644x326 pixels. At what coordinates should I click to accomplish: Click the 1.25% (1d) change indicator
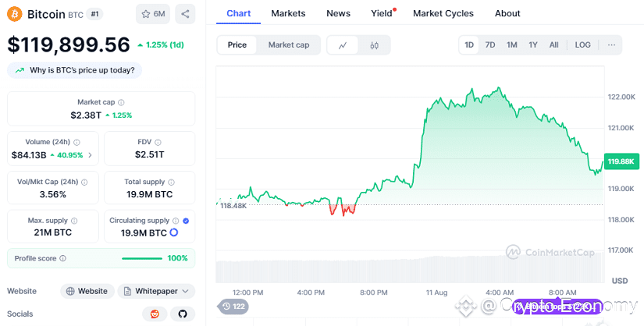(161, 45)
